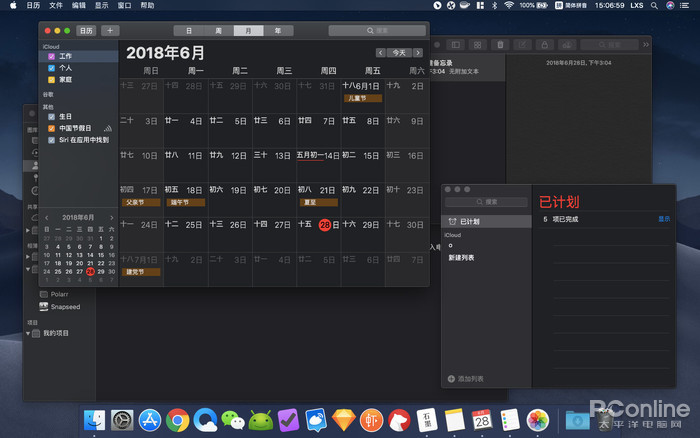
Task: Select day 15 in the mini calendar
Action: (x=101, y=255)
